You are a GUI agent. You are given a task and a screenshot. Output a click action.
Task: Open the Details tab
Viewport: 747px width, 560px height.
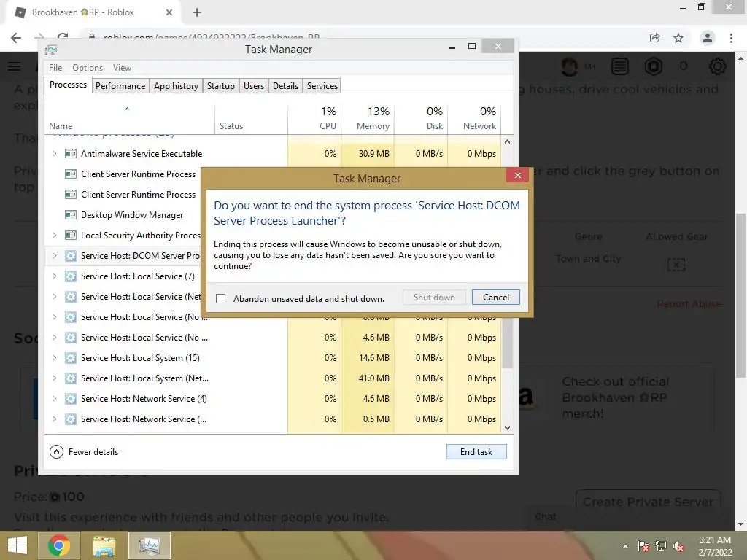(285, 86)
